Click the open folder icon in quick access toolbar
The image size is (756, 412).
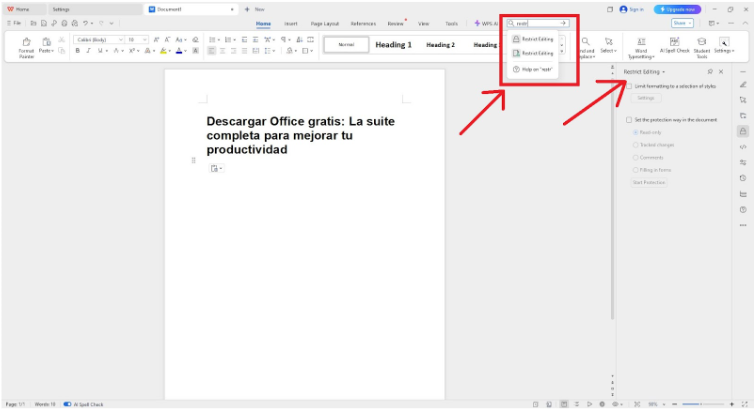[x=33, y=23]
